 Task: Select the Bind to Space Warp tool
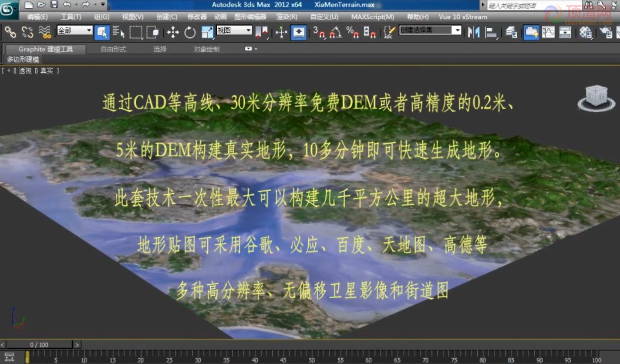(x=44, y=32)
